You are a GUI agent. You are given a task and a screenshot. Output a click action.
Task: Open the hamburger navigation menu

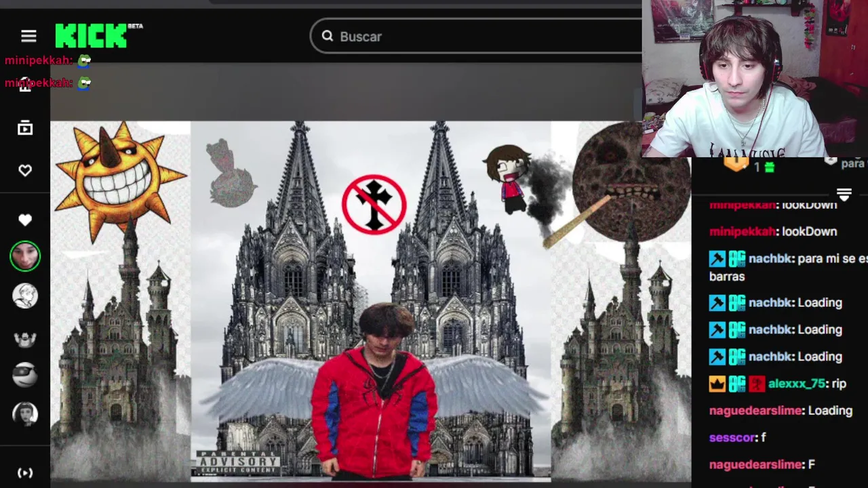(x=28, y=36)
